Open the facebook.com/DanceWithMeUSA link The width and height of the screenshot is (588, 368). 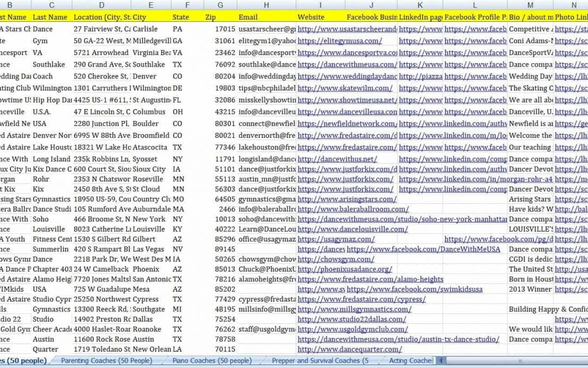pos(424,249)
